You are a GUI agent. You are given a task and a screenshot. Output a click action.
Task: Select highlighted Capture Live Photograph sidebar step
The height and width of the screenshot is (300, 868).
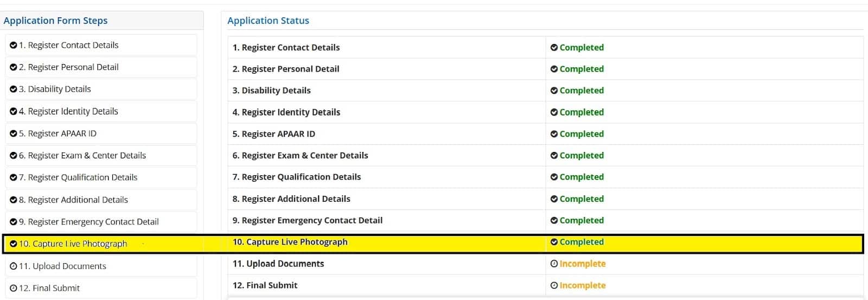73,244
